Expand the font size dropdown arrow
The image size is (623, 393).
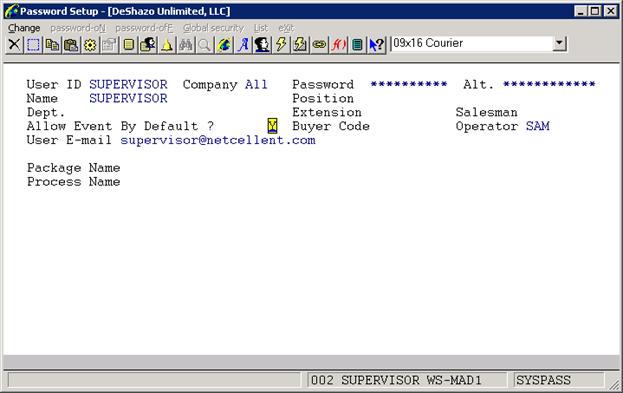(x=559, y=43)
